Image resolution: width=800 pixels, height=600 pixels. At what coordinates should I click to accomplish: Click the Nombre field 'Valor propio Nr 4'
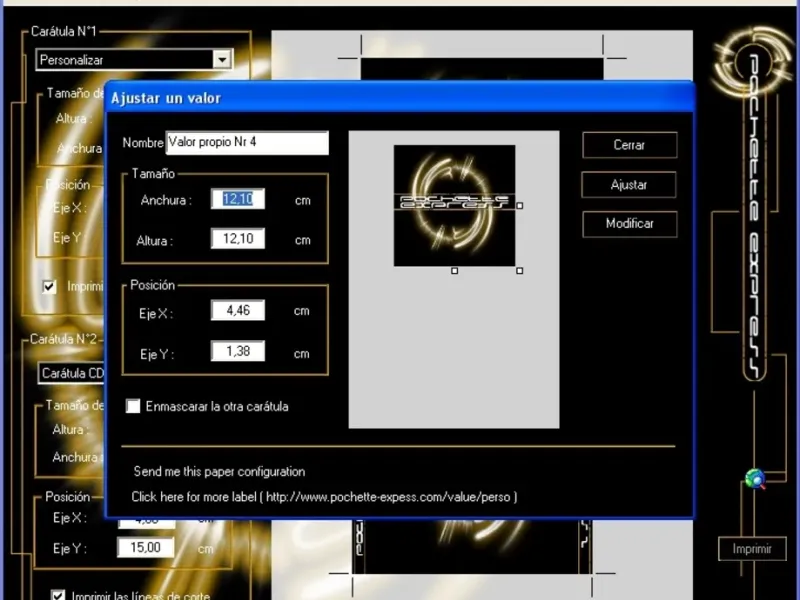[247, 142]
